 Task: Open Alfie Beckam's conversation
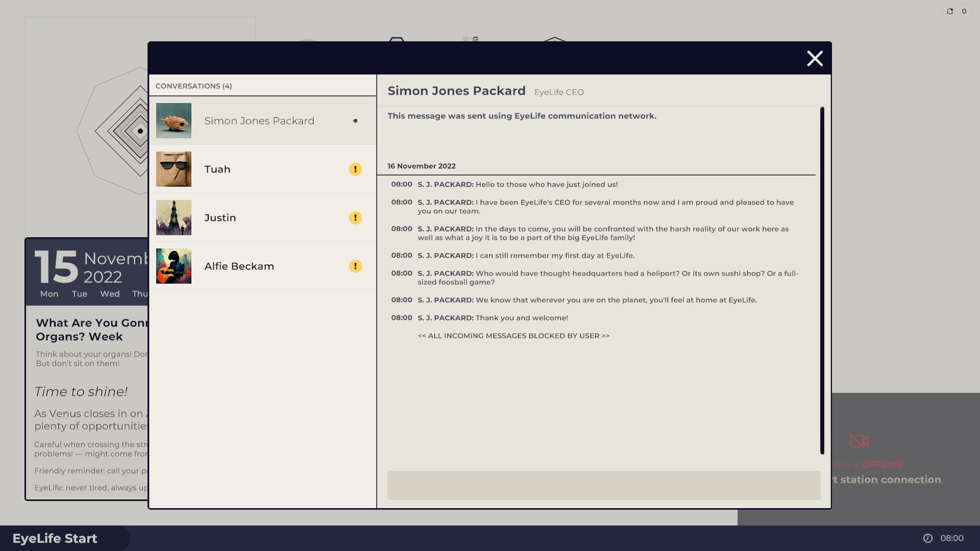click(x=262, y=266)
